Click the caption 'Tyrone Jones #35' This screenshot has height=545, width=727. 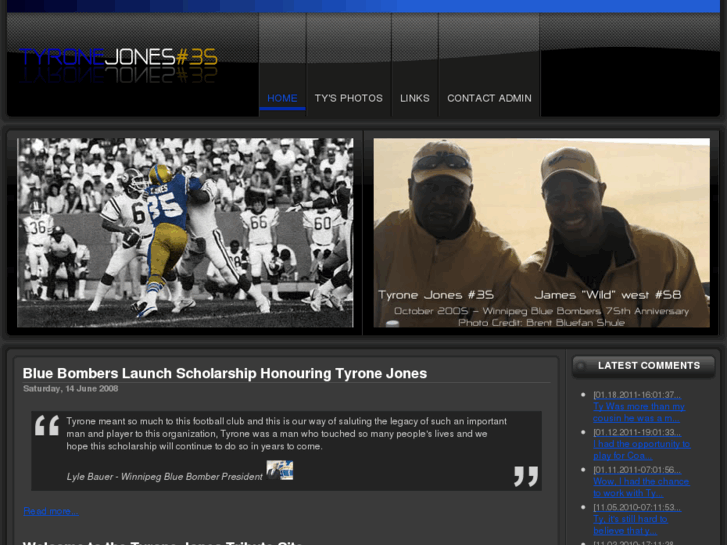436,295
